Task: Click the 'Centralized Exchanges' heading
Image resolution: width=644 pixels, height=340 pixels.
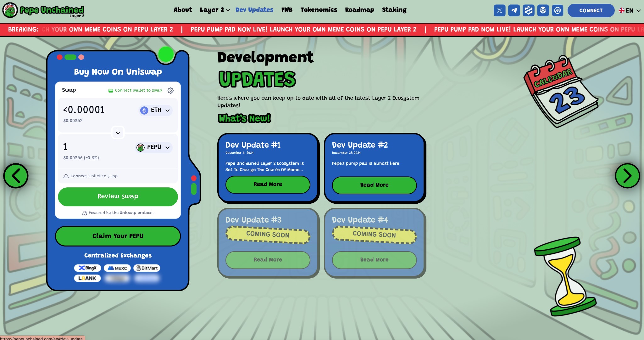Action: [x=118, y=255]
